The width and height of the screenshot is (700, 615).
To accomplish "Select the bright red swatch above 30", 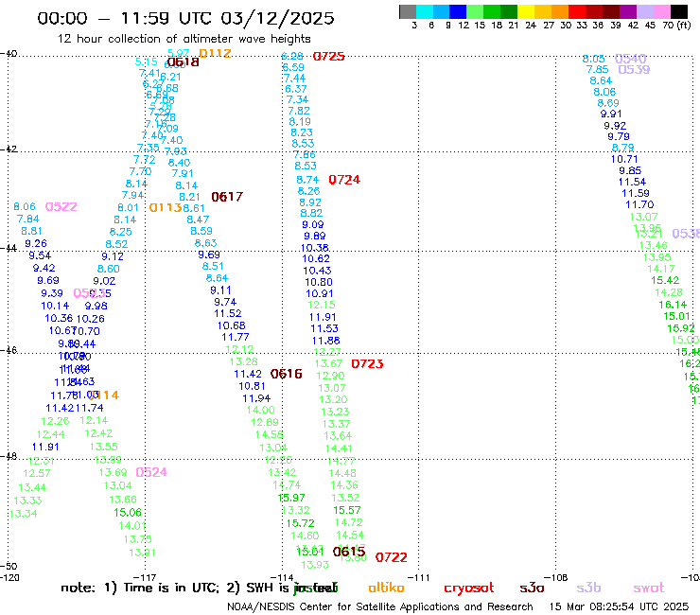I will point(577,11).
